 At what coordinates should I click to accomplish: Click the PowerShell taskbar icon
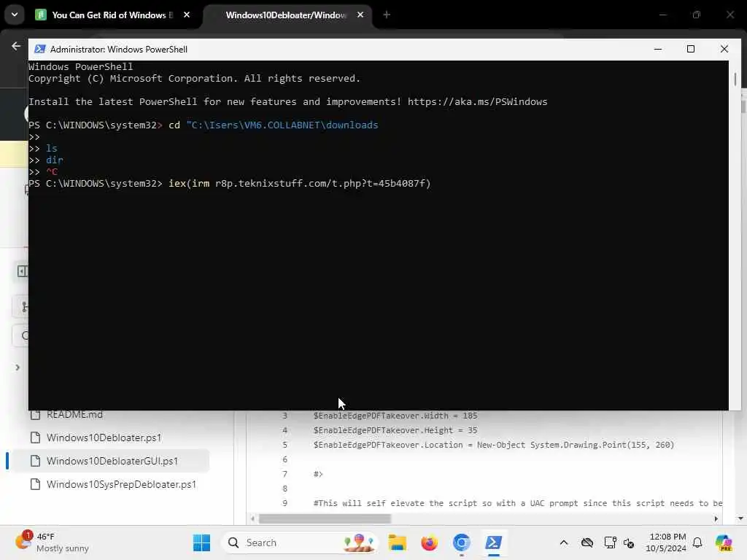(x=494, y=542)
